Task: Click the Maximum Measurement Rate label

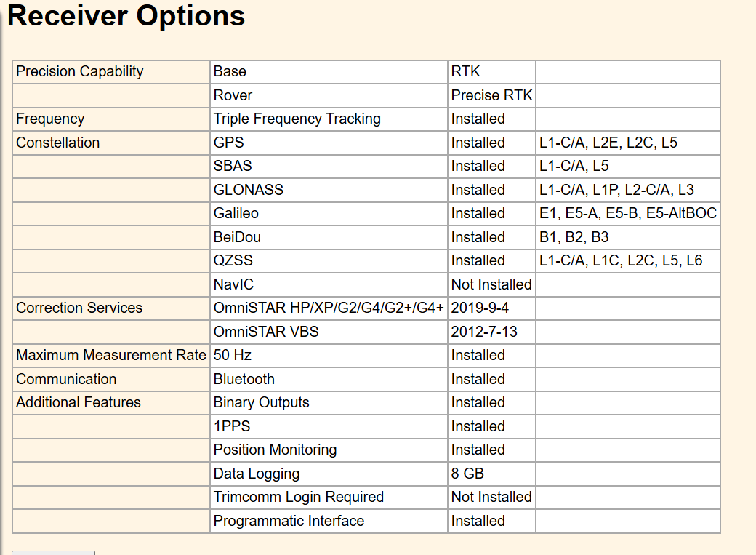Action: (x=111, y=355)
